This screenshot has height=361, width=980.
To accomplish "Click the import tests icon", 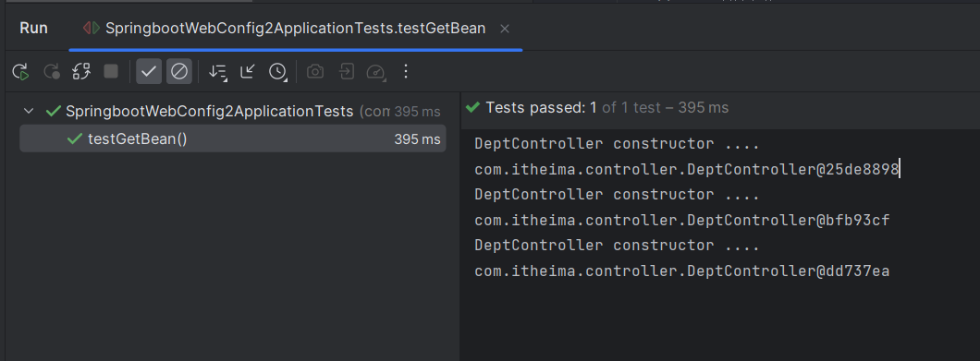I will 346,72.
